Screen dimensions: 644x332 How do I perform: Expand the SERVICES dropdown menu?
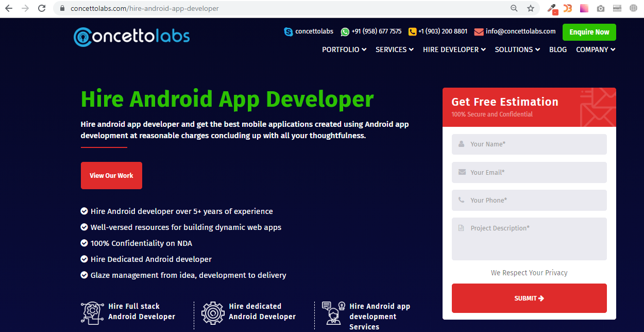[395, 49]
